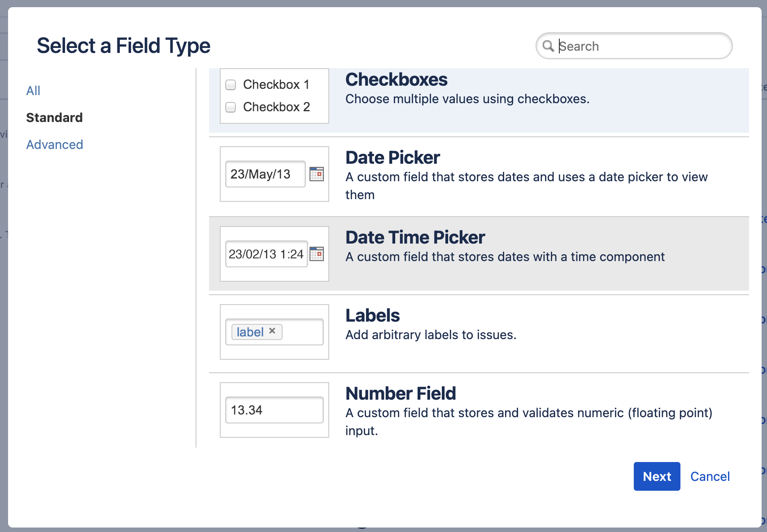
Task: Switch to the Standard category
Action: coord(54,118)
